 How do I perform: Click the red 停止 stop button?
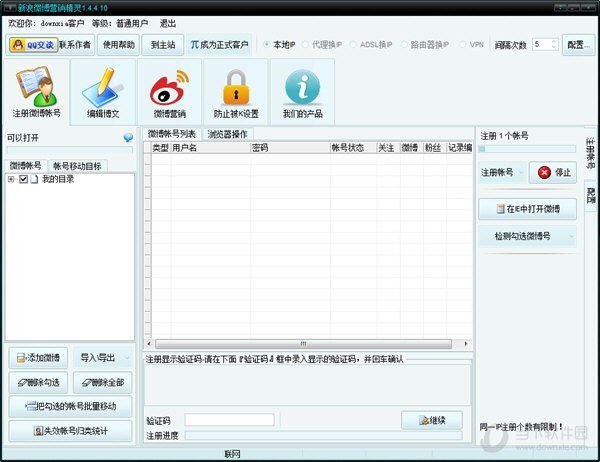tap(553, 172)
